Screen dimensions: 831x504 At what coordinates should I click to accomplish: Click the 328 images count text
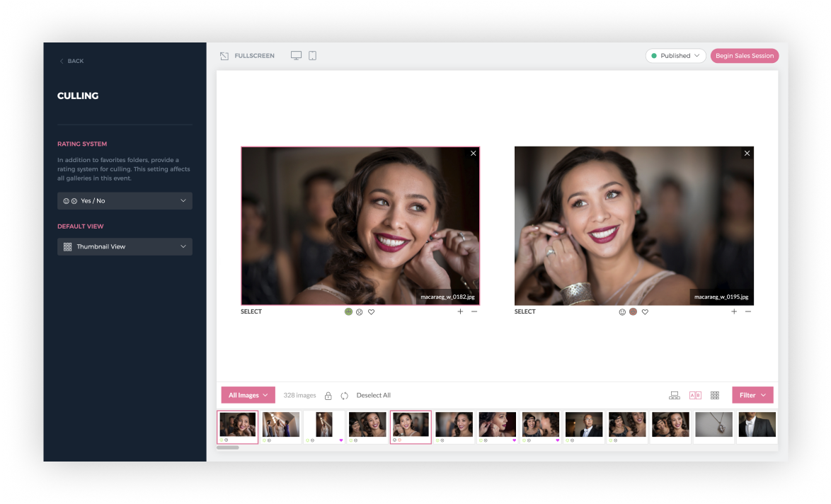299,396
